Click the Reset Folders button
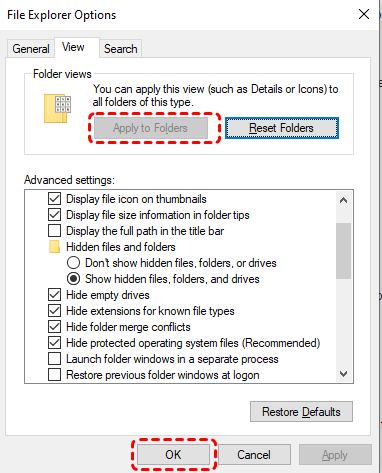This screenshot has height=473, width=382. click(x=282, y=128)
